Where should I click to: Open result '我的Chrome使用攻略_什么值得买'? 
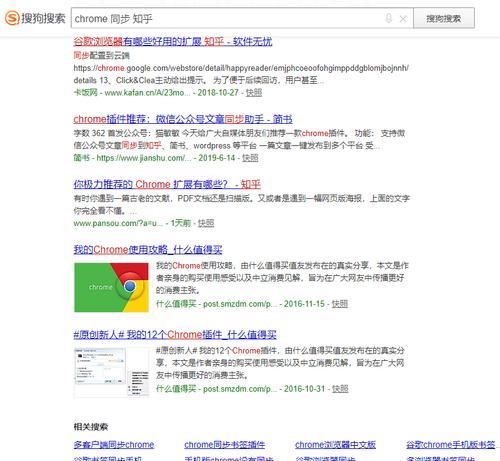tap(148, 249)
